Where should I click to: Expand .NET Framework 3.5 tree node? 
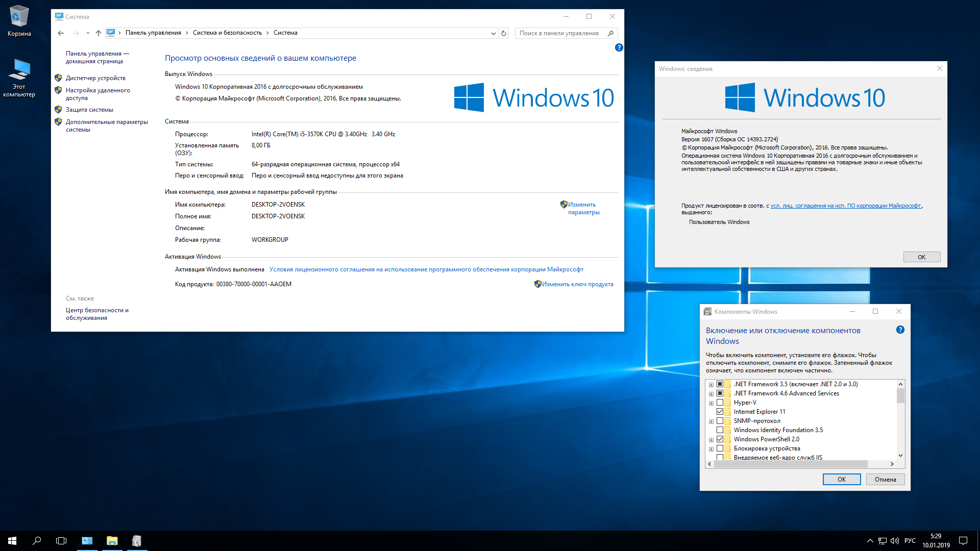[x=711, y=385]
